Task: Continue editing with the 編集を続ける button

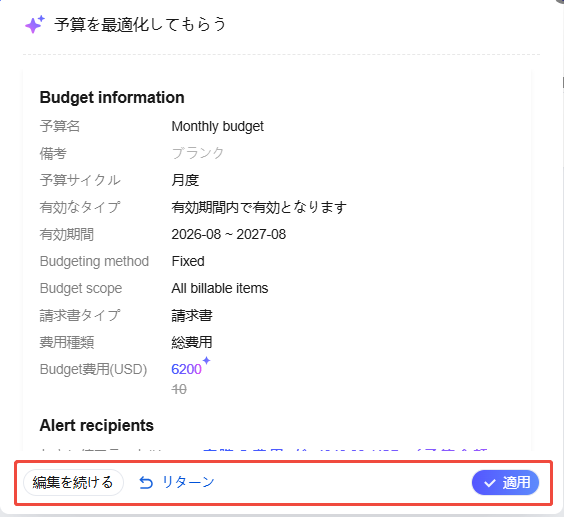Action: [73, 482]
